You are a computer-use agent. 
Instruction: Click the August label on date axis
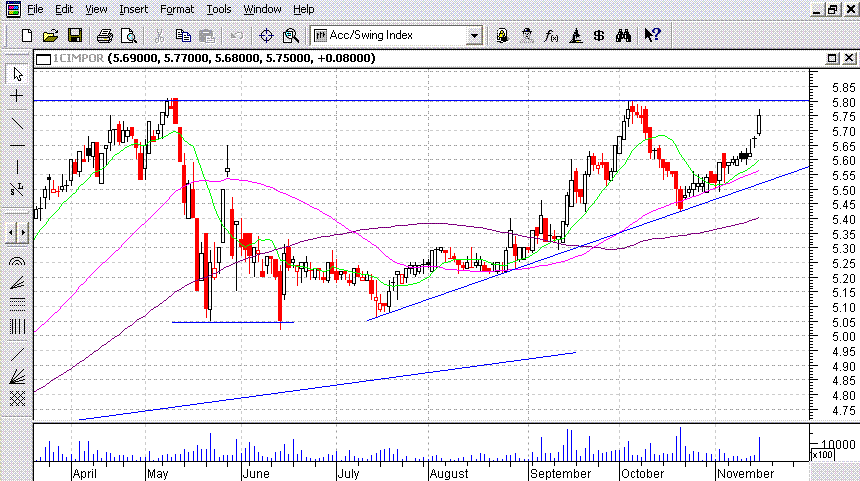point(449,474)
